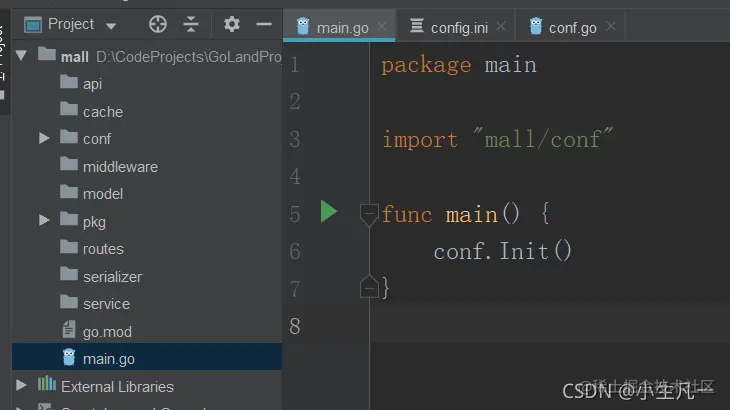Click the 'func' keyword on line 5
Viewport: 730px width, 410px height.
(x=407, y=215)
